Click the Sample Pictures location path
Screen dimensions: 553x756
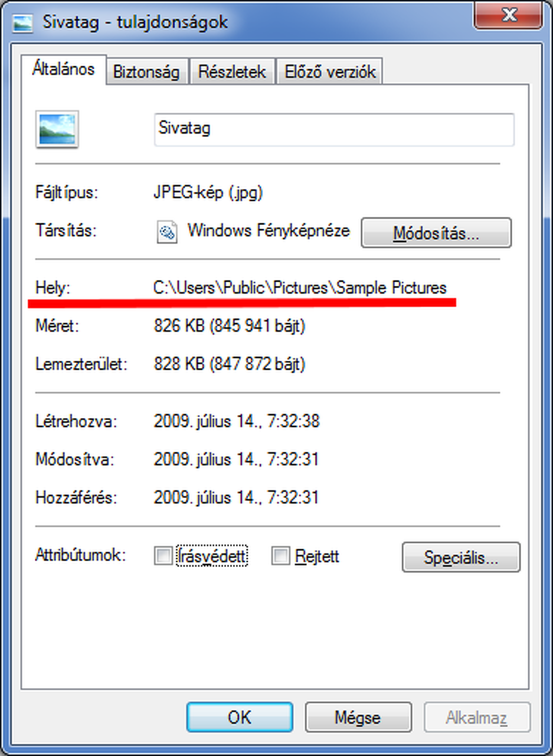click(x=300, y=288)
